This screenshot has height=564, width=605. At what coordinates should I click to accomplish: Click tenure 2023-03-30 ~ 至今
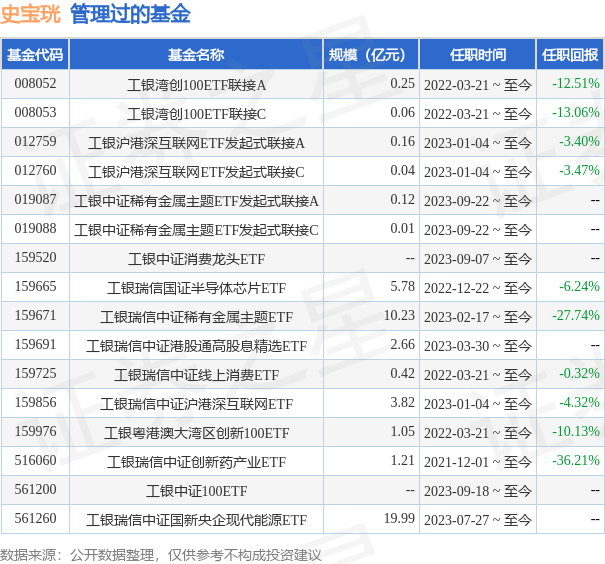click(478, 346)
